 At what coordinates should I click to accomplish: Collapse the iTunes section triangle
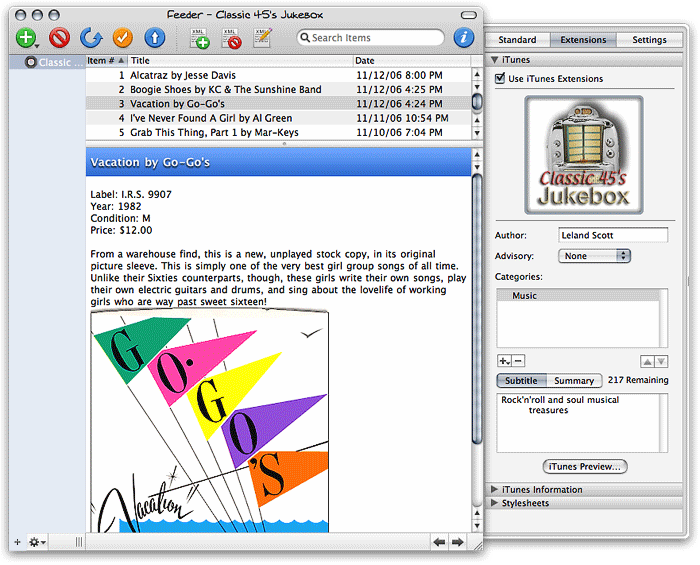[495, 59]
